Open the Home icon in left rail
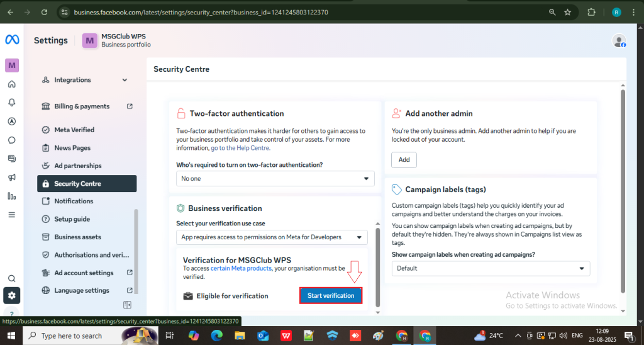The height and width of the screenshot is (345, 644). click(11, 84)
